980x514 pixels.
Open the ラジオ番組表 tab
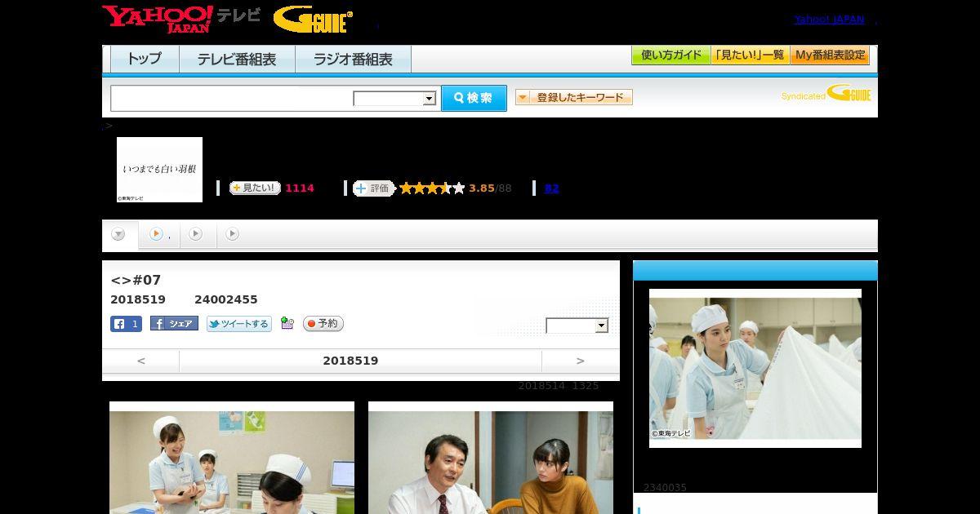coord(353,60)
